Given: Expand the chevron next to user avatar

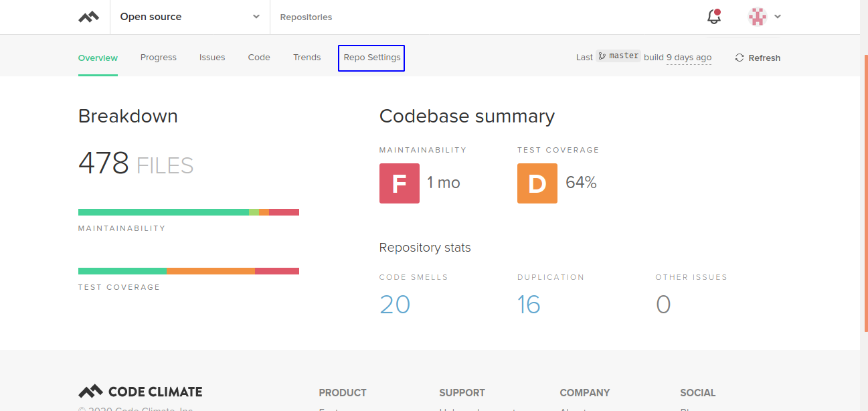Looking at the screenshot, I should pyautogui.click(x=778, y=17).
